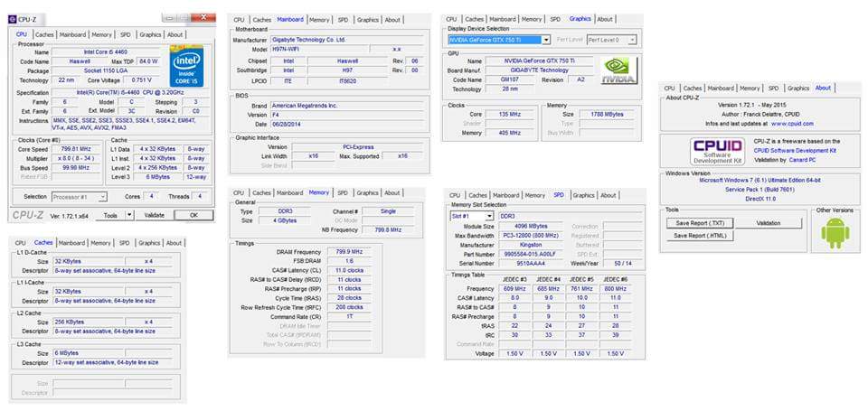
Task: Click the processor Name field 'Intel Core i5 4460'
Action: coord(106,52)
